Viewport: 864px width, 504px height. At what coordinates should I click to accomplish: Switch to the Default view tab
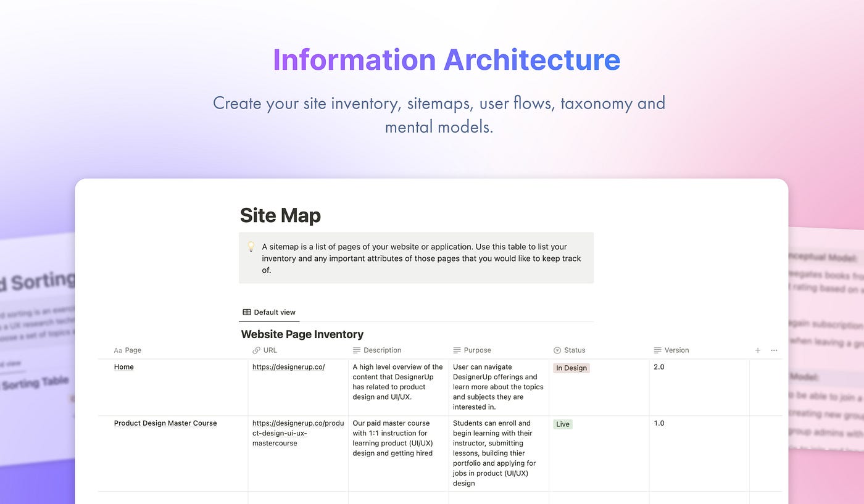click(269, 312)
